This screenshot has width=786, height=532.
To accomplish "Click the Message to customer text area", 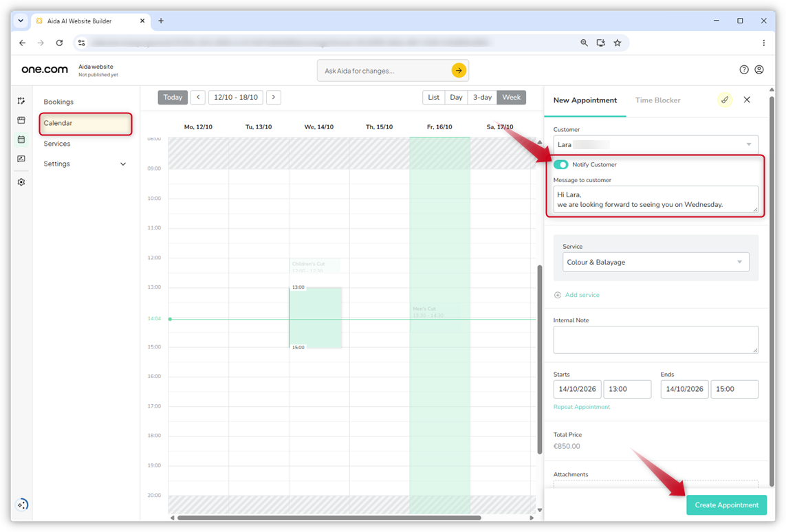I will [655, 199].
